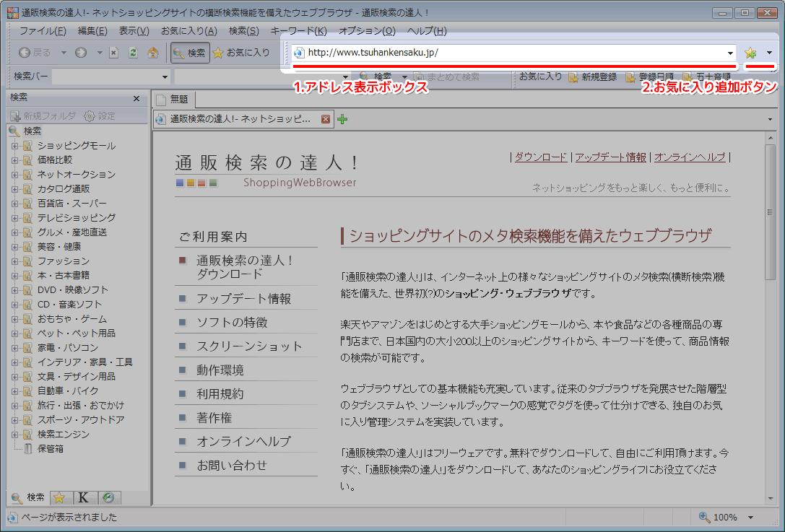Screen dimensions: 785x532
Task: Select the 家電・パソコン tree item
Action: tap(68, 348)
